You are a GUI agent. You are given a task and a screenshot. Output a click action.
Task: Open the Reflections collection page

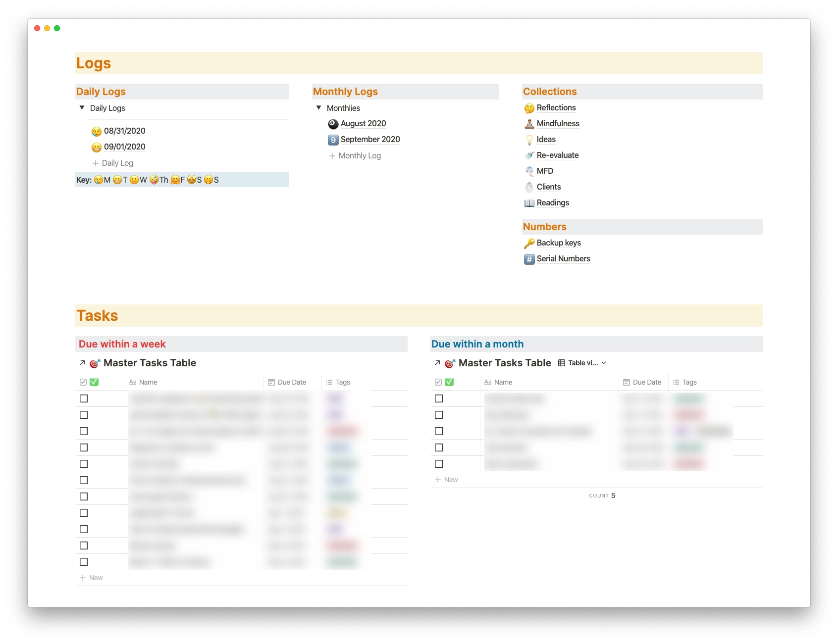pyautogui.click(x=556, y=108)
